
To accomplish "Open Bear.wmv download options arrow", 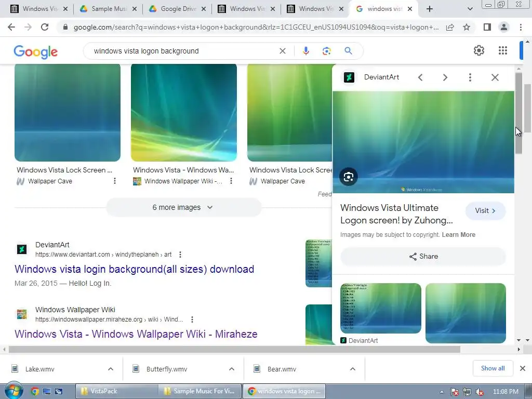I will tap(353, 369).
